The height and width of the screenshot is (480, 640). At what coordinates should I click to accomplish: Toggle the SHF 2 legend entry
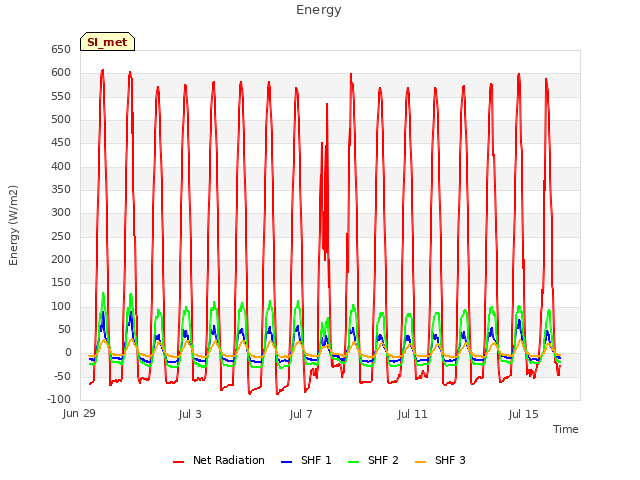tap(373, 460)
